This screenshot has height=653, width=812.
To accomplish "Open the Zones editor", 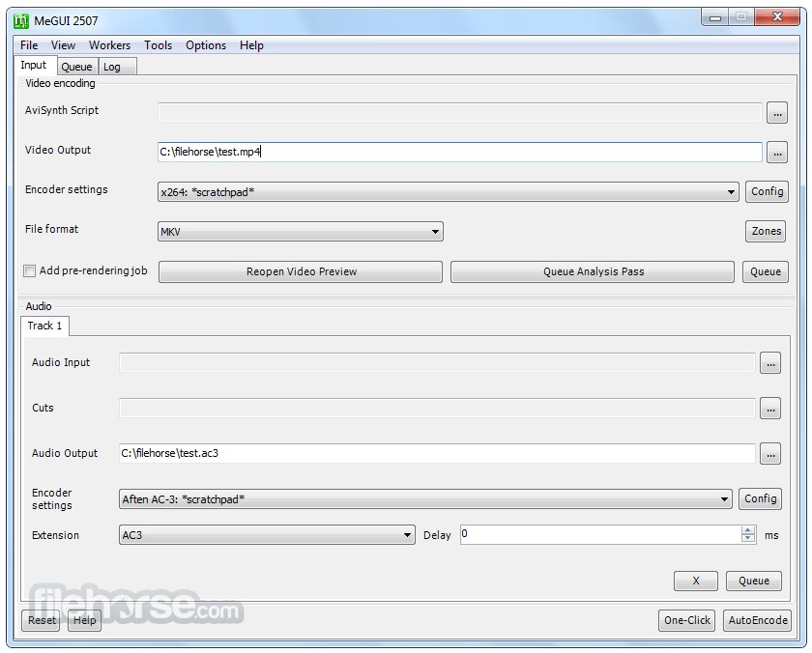I will pos(766,231).
